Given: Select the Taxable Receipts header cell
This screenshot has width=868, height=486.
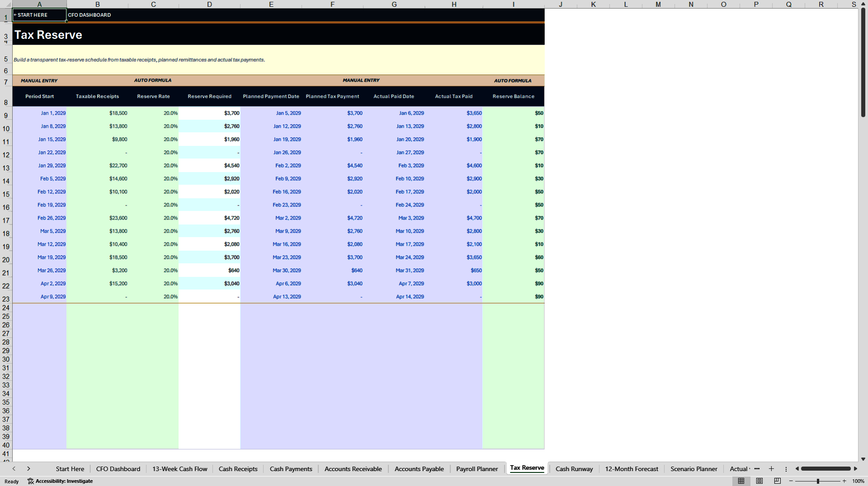Looking at the screenshot, I should coord(97,96).
